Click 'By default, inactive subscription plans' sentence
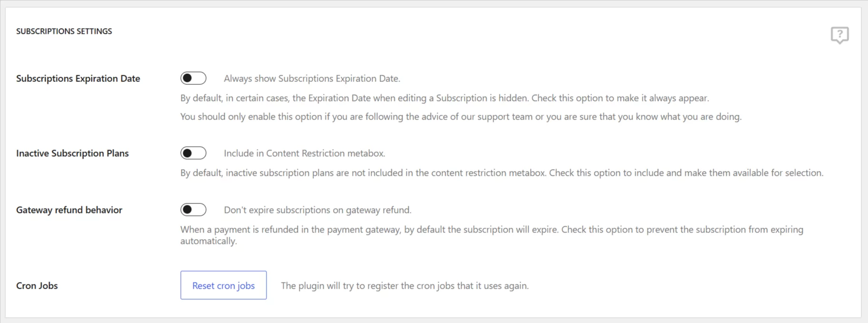Viewport: 868px width, 323px height. point(364,173)
